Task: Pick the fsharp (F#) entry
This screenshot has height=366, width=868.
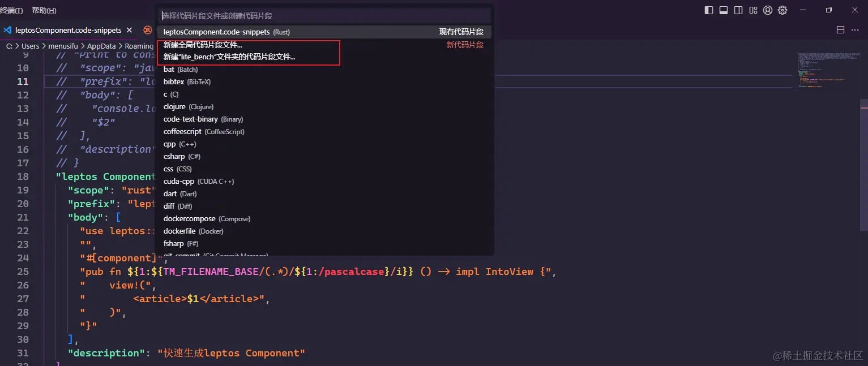Action: [324, 244]
